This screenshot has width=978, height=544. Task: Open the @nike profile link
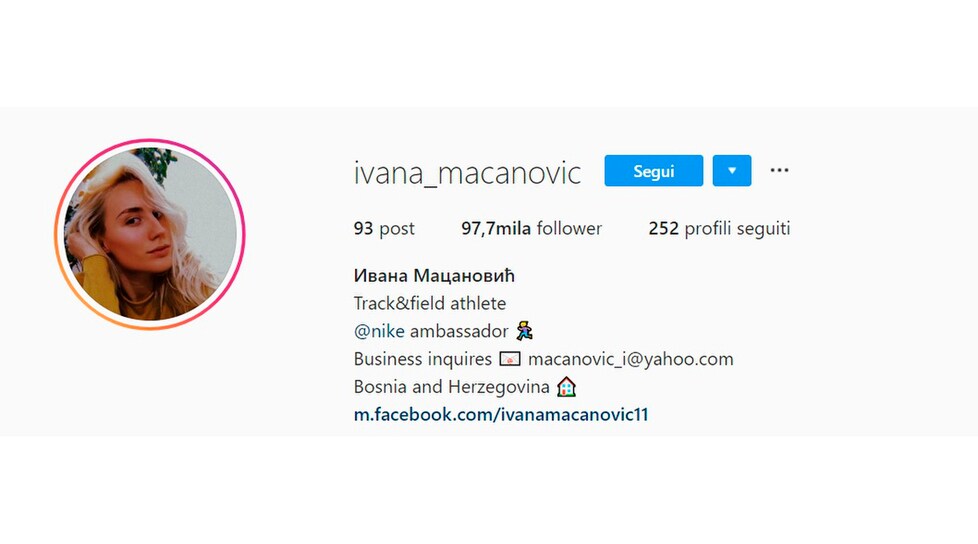[379, 331]
